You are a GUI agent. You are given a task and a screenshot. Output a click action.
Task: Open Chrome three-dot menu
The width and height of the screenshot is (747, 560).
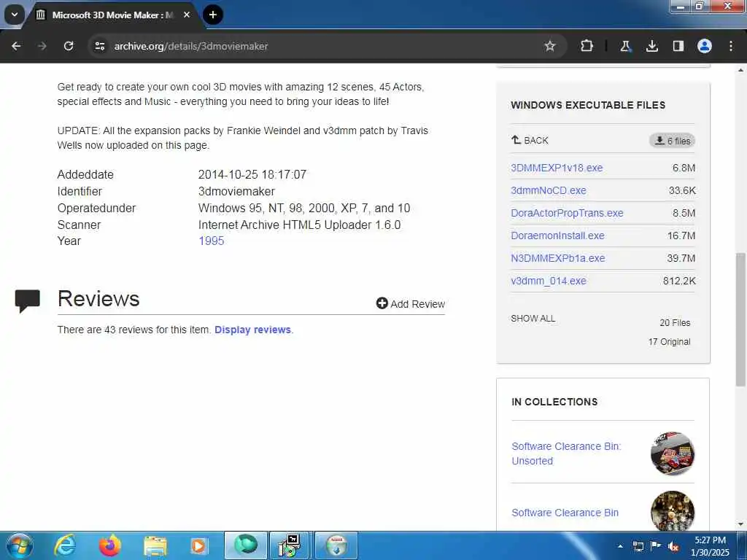pyautogui.click(x=731, y=46)
